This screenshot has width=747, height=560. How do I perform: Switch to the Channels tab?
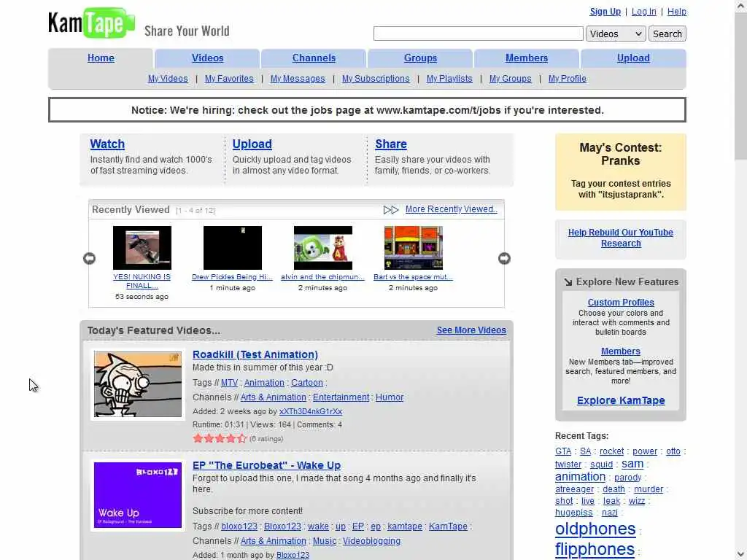(314, 58)
